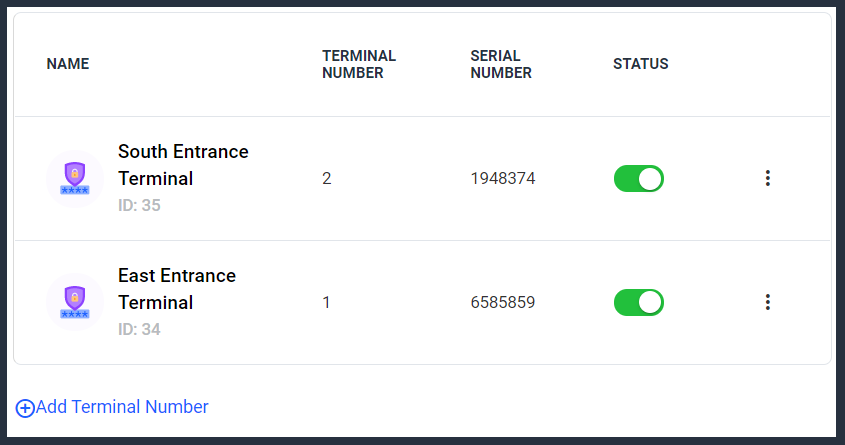Screen dimensions: 845x445
Task: Click terminal number 1 in East row
Action: click(326, 302)
